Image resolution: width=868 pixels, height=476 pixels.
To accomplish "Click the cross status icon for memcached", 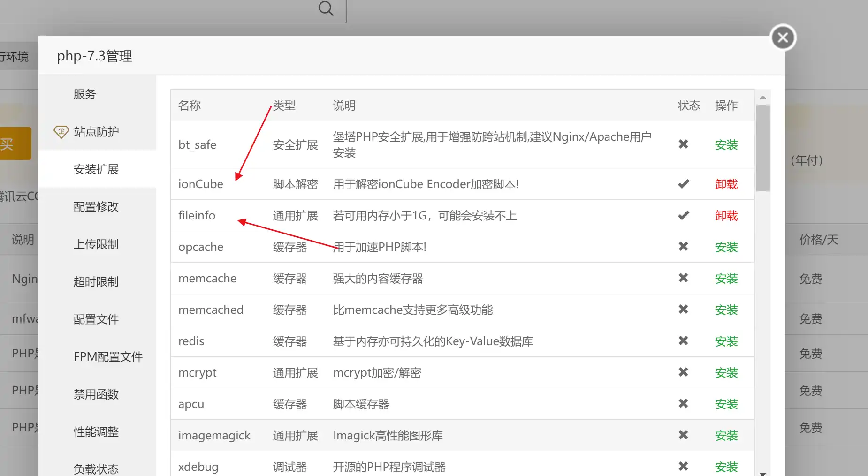I will [x=683, y=310].
